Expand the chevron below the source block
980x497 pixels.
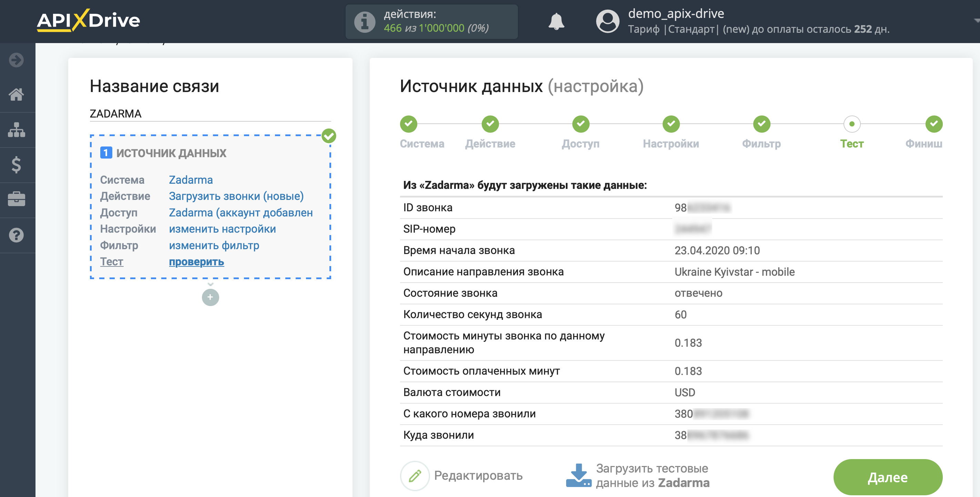(x=211, y=284)
